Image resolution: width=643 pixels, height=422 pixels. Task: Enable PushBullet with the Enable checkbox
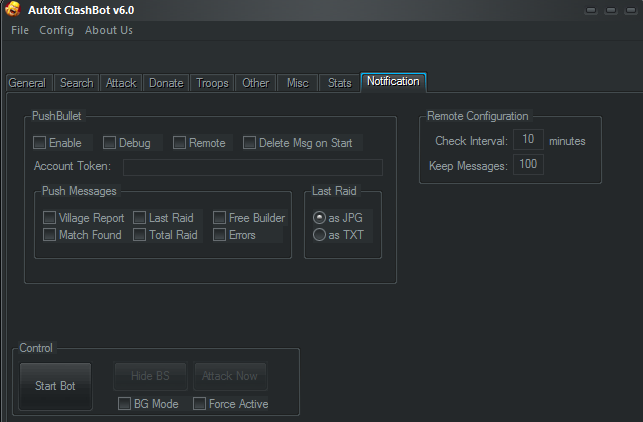pos(39,143)
